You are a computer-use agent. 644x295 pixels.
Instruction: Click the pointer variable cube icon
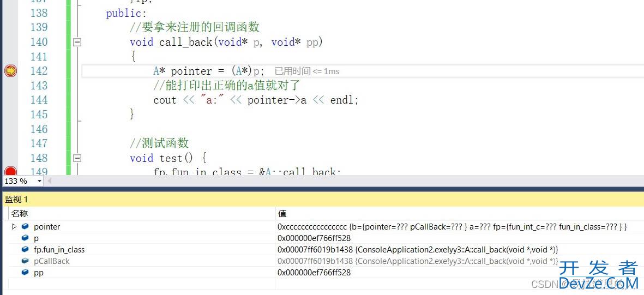(x=25, y=226)
